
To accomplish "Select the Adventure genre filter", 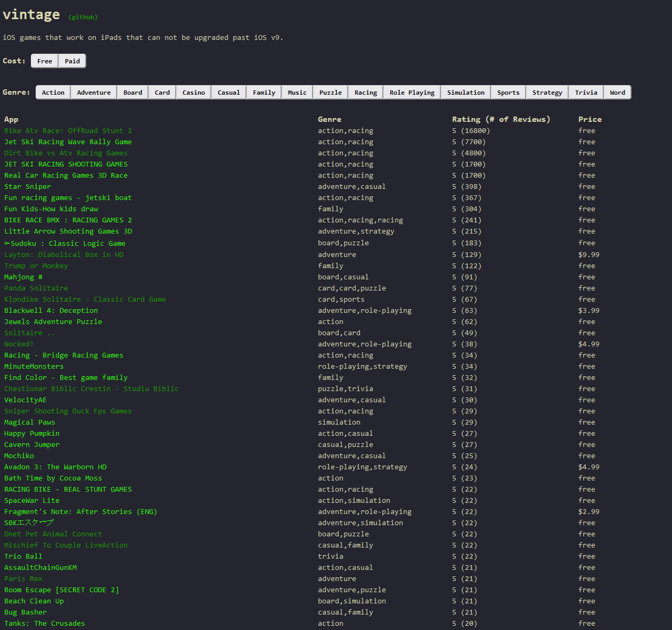I will [x=94, y=93].
